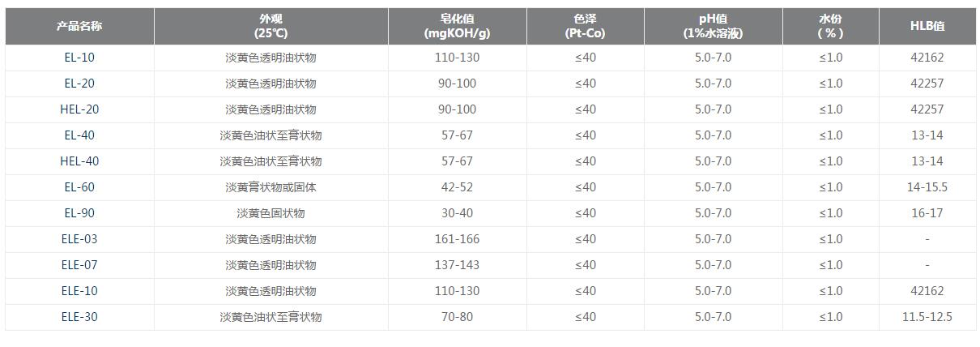
Task: Click the 皂化值 (mgKOH/g) header
Action: point(457,26)
